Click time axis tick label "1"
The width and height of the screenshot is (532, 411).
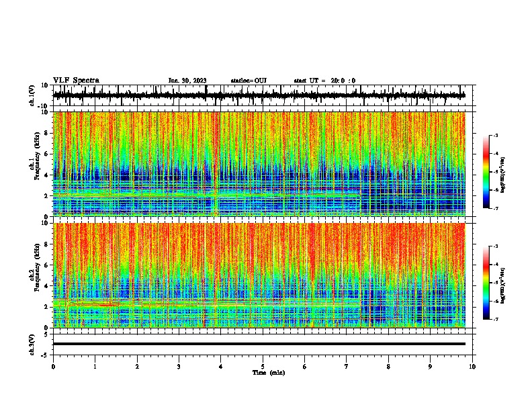95,367
